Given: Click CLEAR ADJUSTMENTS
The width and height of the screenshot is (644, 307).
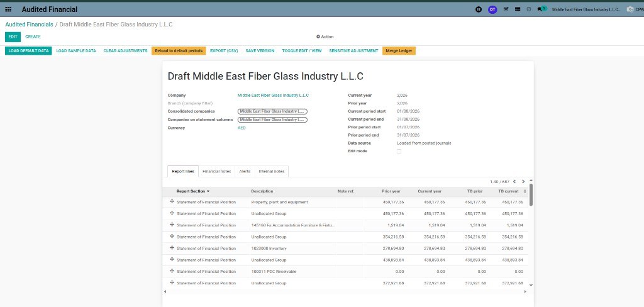Looking at the screenshot, I should click(125, 51).
